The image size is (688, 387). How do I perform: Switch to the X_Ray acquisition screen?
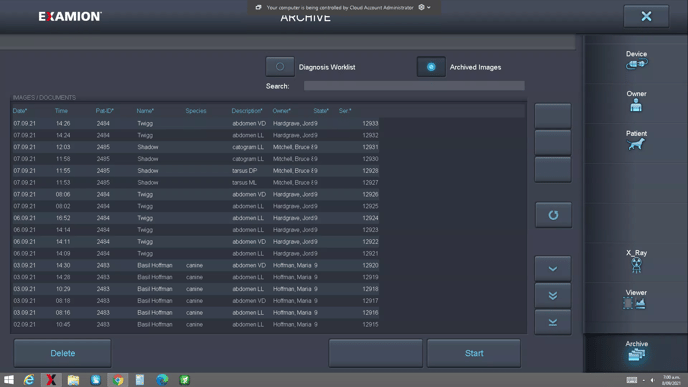636,261
